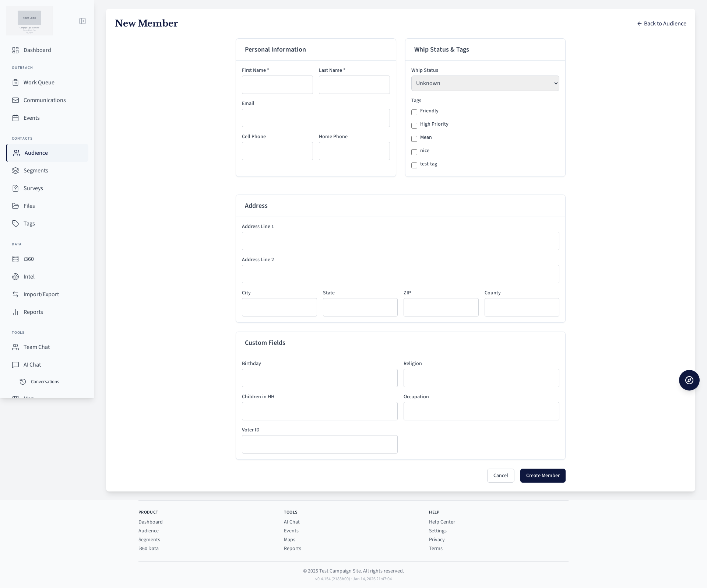Viewport: 707px width, 588px height.
Task: Click the Communications envelope icon
Action: pos(15,100)
